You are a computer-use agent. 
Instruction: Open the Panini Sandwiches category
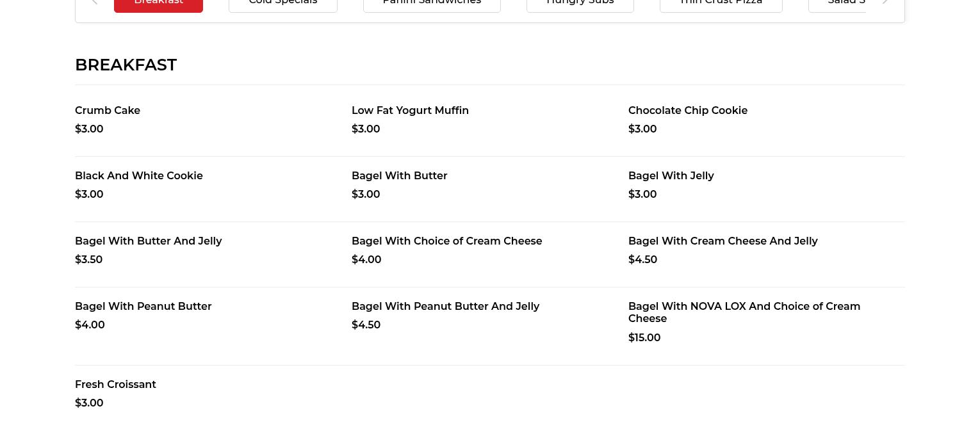point(431,3)
